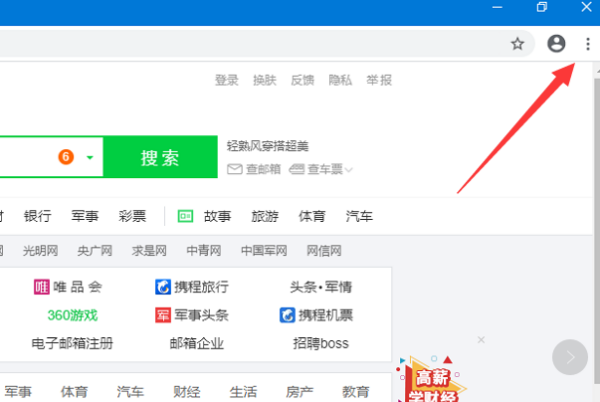Click the 举报 report link
Viewport: 600px width, 402px height.
[x=379, y=80]
